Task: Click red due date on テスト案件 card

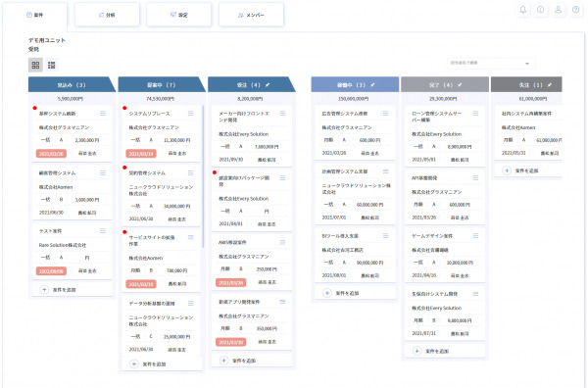Action: 51,271
